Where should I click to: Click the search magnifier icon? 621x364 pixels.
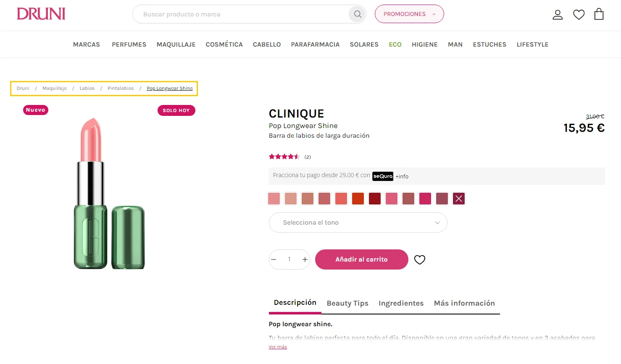[x=357, y=14]
